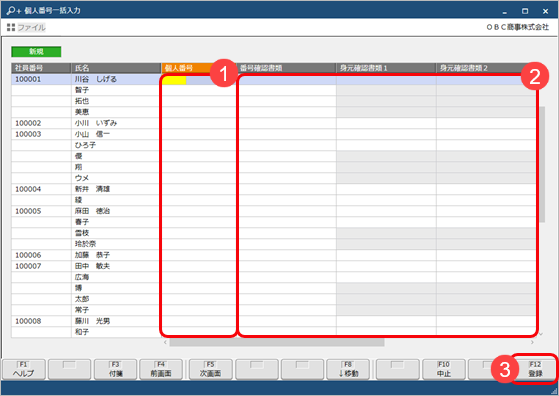Image resolution: width=559 pixels, height=396 pixels.
Task: Click the horizontal scrollbar thumb
Action: click(x=277, y=343)
